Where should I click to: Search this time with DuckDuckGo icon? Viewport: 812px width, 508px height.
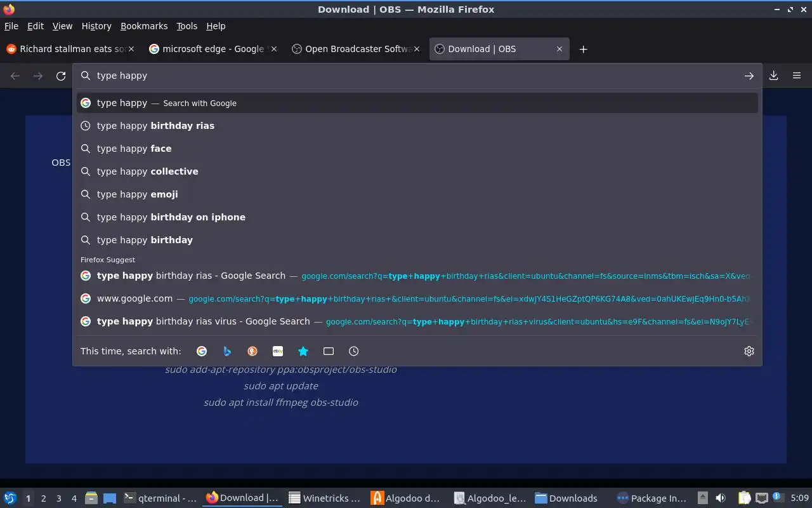[x=252, y=351]
